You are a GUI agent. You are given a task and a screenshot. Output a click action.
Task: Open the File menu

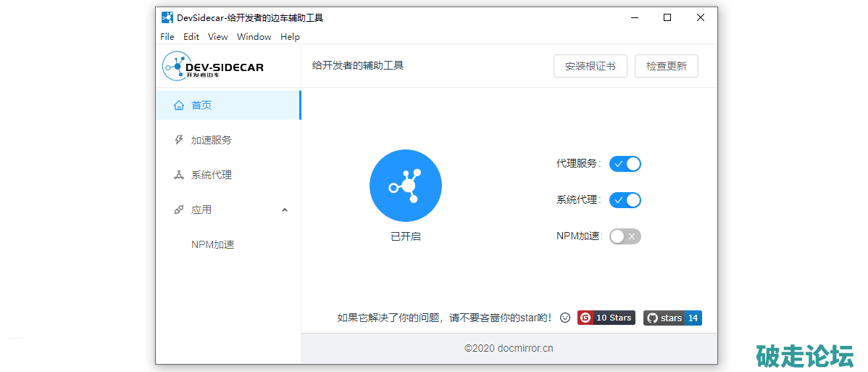167,37
